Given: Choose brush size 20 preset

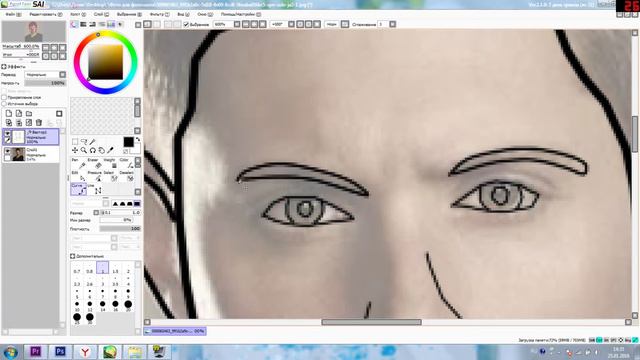Looking at the screenshot, I should tap(128, 306).
